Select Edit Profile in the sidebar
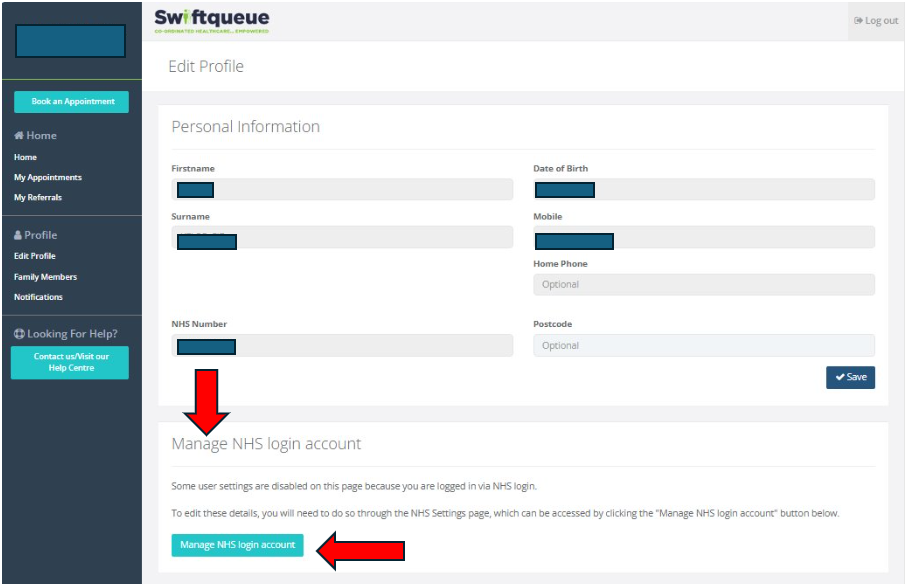 [x=35, y=256]
